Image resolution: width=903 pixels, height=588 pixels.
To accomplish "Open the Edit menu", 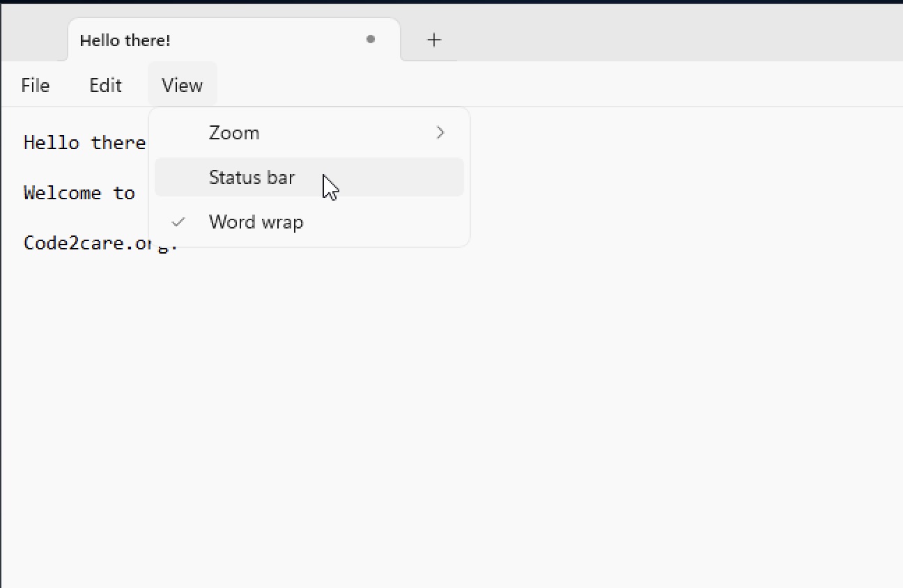I will [x=105, y=85].
